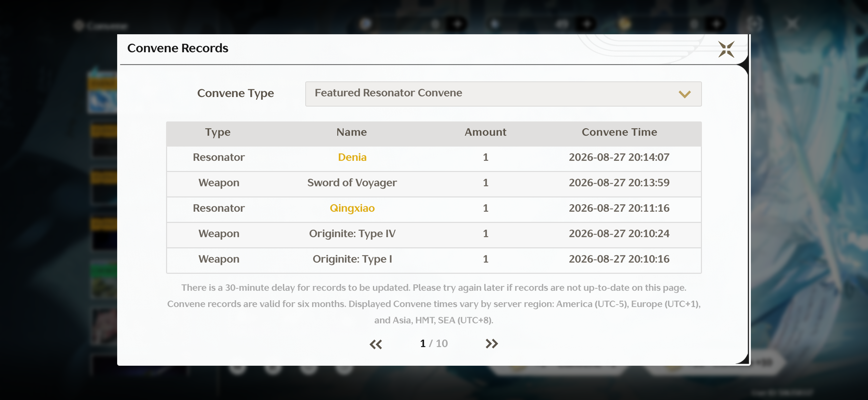Click the amount value in Qingxiao's row
The height and width of the screenshot is (400, 868).
click(x=486, y=208)
